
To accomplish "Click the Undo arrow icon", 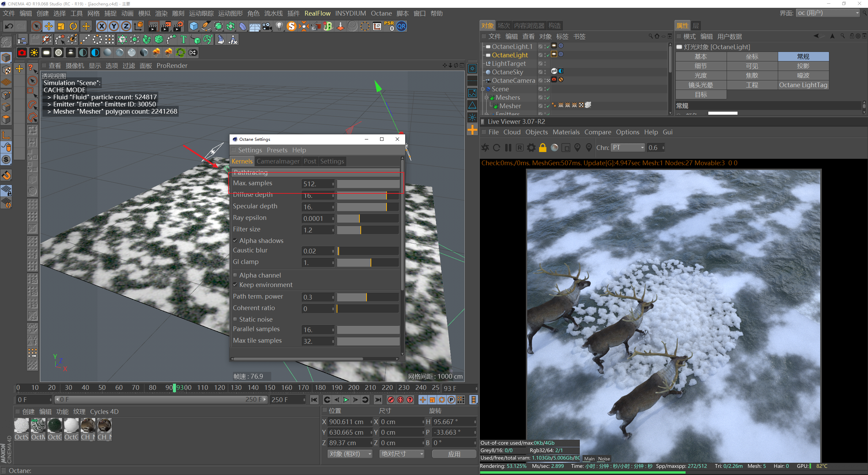I will click(x=9, y=26).
